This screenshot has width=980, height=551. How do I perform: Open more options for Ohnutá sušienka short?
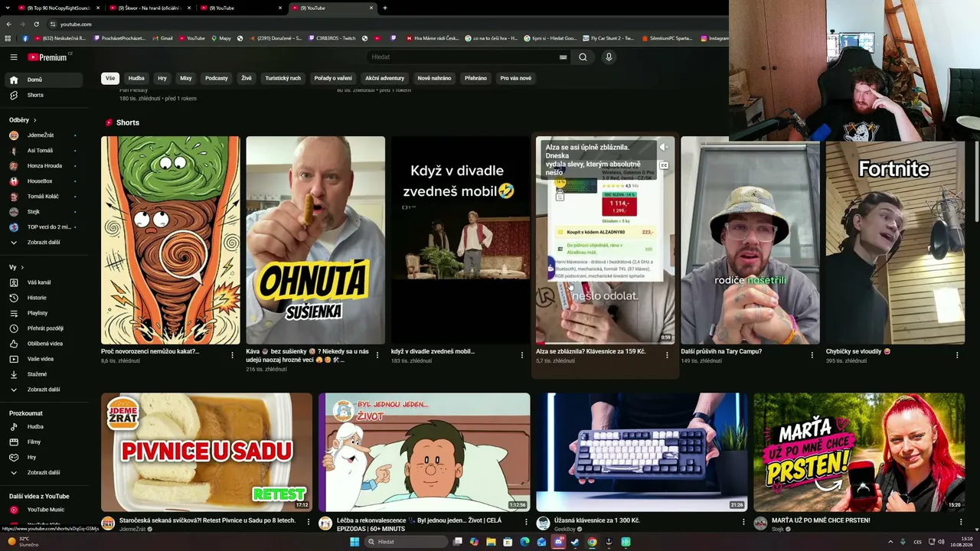[377, 355]
